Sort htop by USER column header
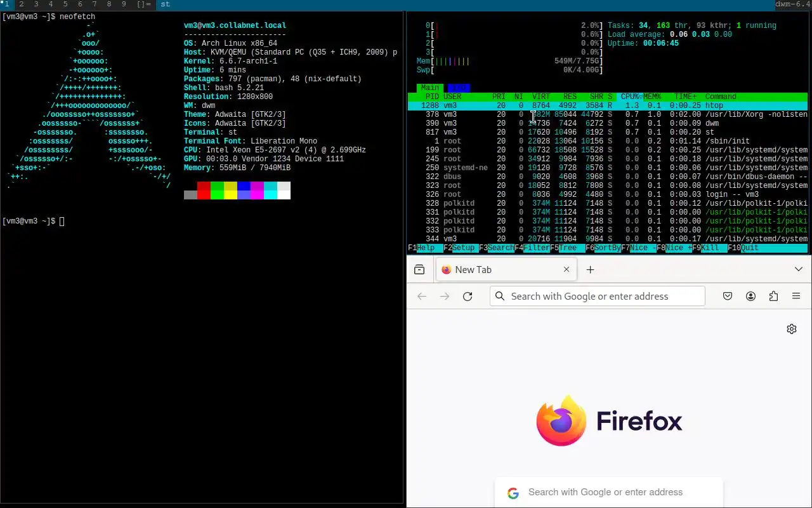This screenshot has height=508, width=812. pyautogui.click(x=452, y=97)
